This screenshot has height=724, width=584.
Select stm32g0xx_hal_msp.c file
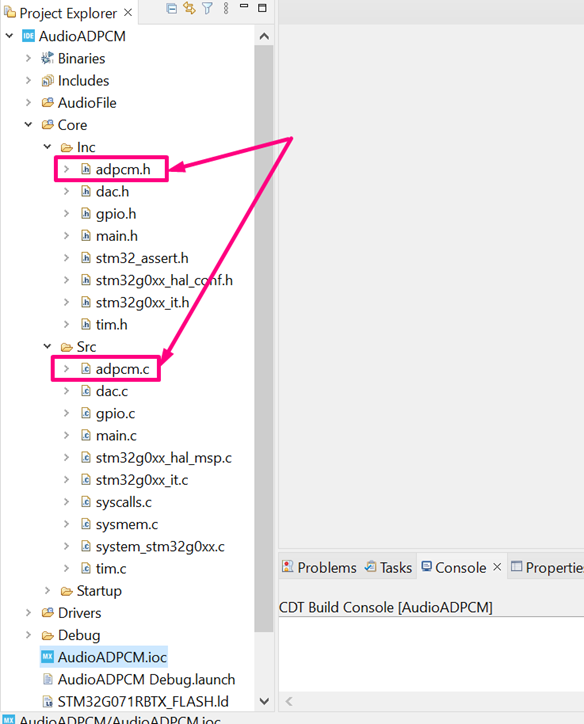(164, 458)
